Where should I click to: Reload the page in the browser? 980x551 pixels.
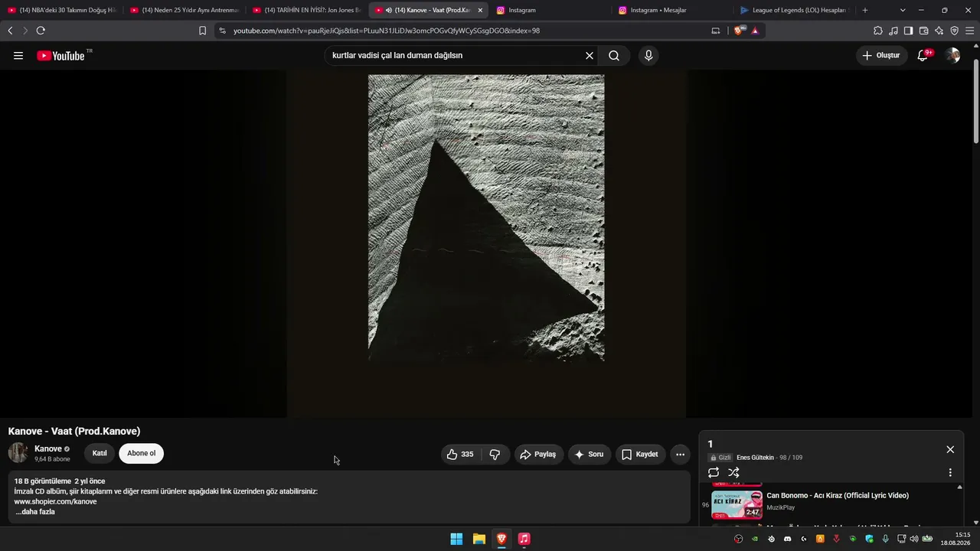click(x=41, y=31)
